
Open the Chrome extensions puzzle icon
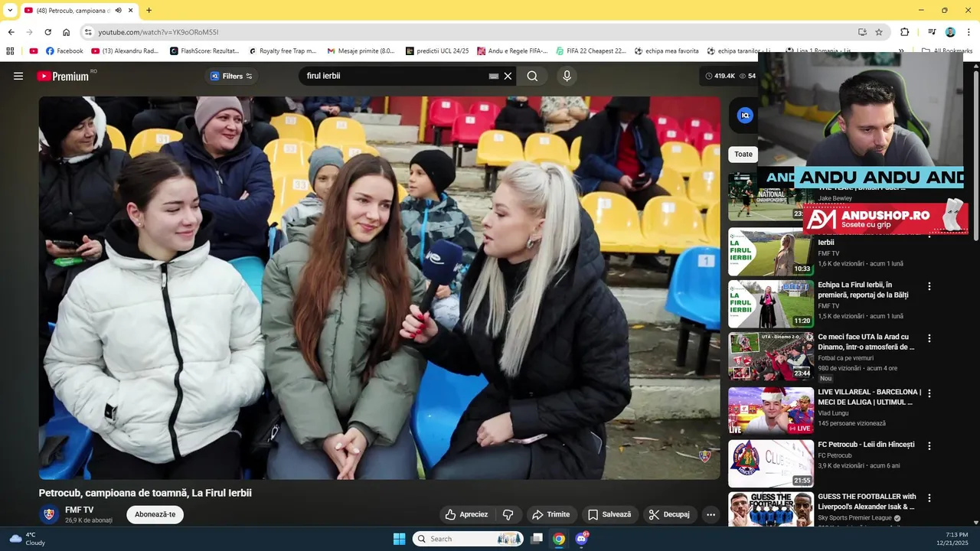pyautogui.click(x=904, y=32)
